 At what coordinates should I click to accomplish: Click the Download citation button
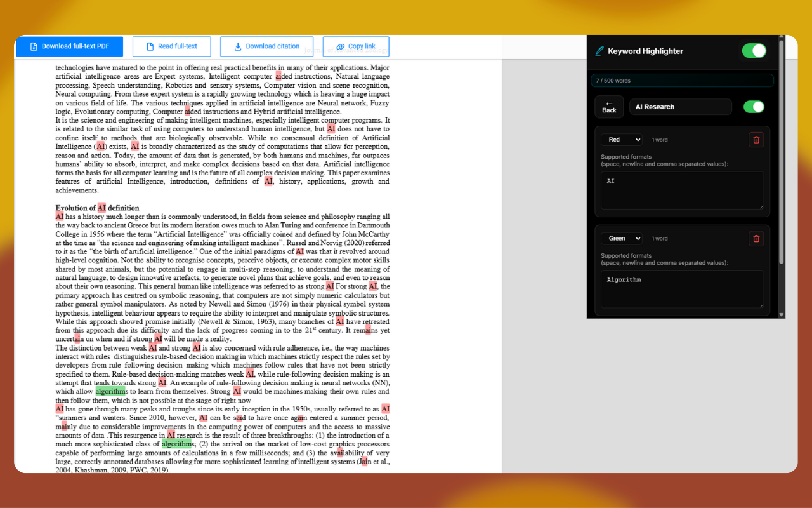pos(266,46)
